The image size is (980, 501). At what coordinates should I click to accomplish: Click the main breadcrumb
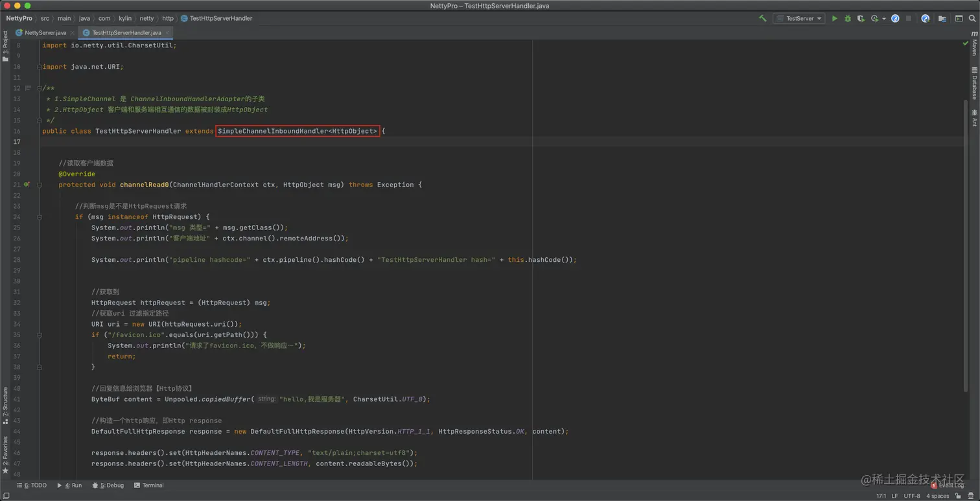(x=64, y=18)
